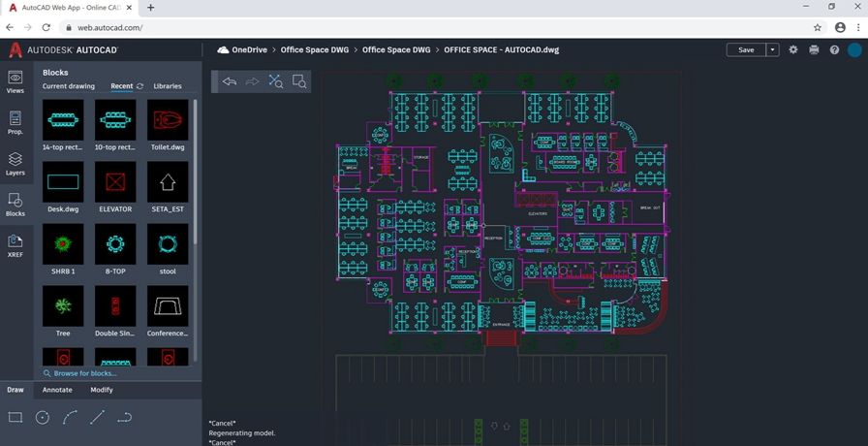The width and height of the screenshot is (868, 446).
Task: Select the ELEVATOR block thumbnail
Action: [x=115, y=181]
